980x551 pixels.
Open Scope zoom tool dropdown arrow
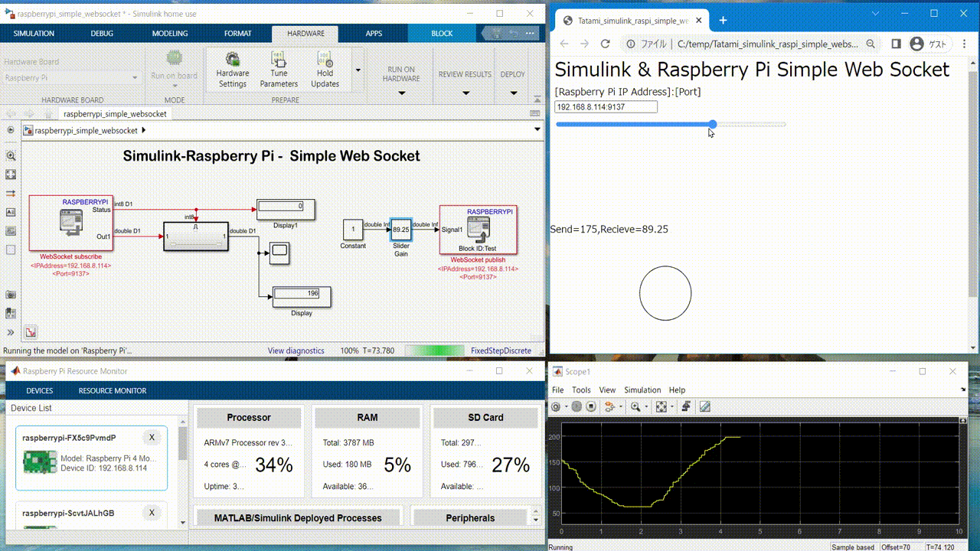(645, 407)
